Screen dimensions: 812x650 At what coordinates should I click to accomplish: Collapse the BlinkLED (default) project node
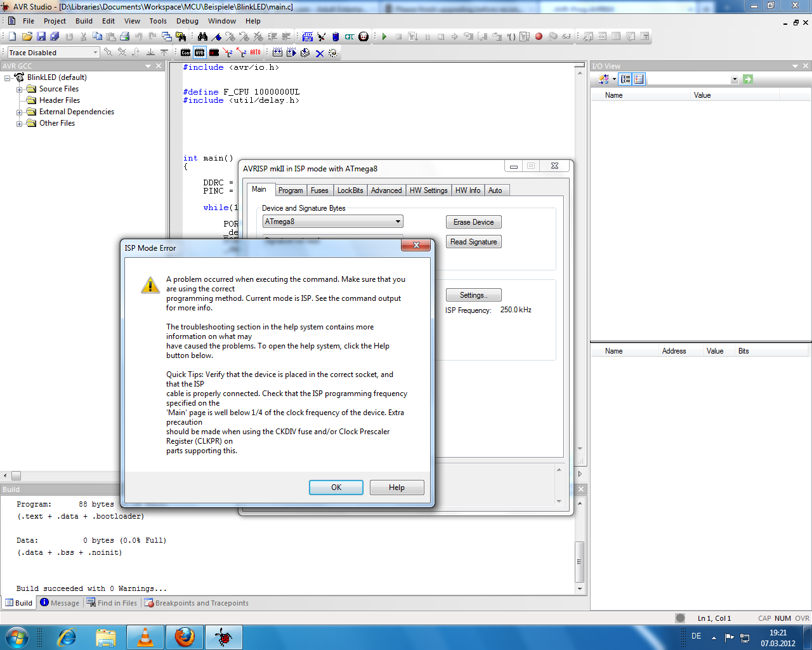[8, 78]
